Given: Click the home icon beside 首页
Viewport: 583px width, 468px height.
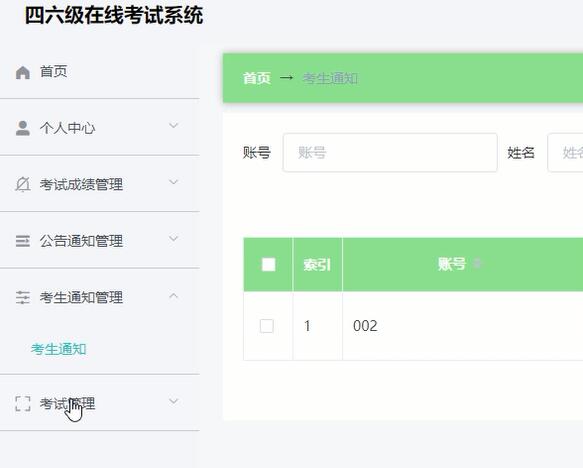Looking at the screenshot, I should click(x=23, y=72).
